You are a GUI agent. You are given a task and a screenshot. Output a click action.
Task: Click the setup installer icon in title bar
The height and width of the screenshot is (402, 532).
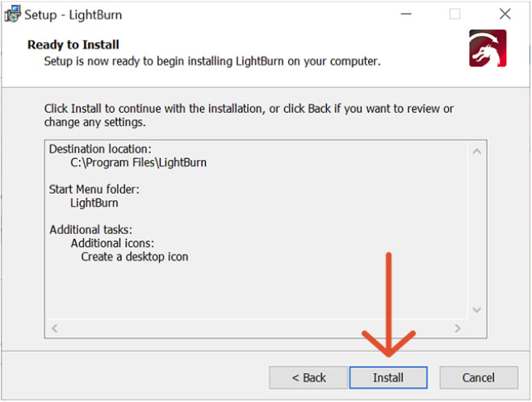point(13,15)
